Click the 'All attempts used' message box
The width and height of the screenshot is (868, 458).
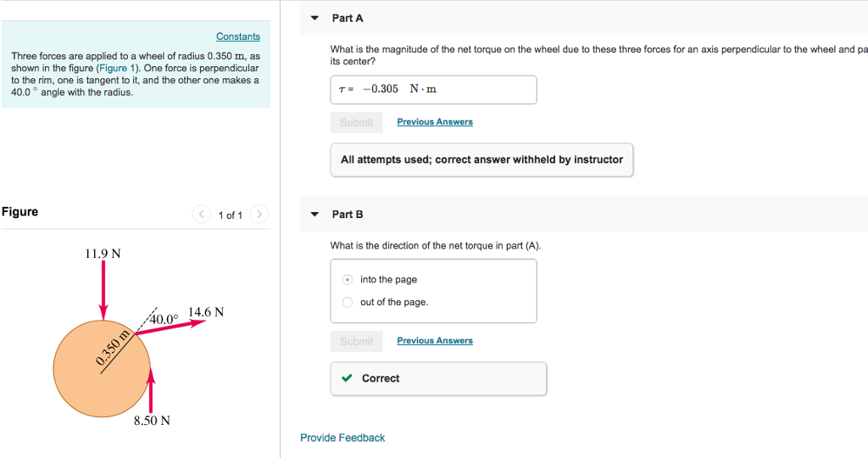pos(481,159)
